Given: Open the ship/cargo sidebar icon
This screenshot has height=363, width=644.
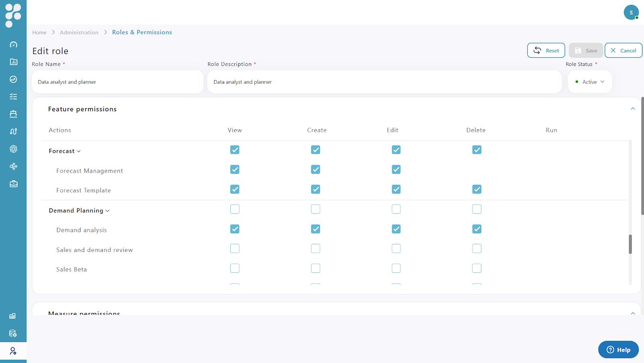Looking at the screenshot, I should (13, 114).
